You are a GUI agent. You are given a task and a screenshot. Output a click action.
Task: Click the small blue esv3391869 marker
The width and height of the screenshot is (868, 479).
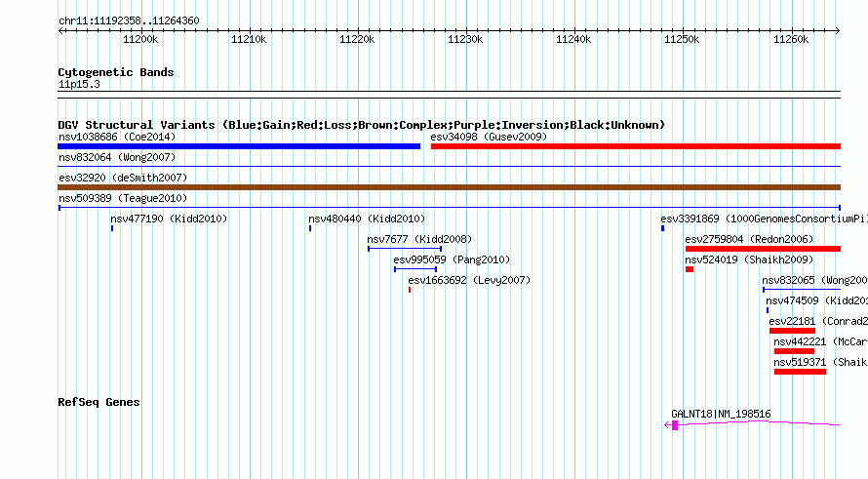tap(662, 228)
